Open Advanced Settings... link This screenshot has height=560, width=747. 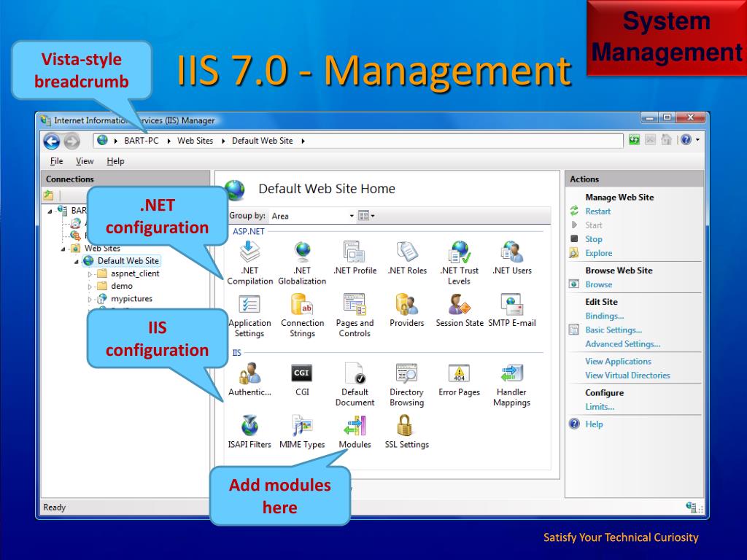pos(623,344)
